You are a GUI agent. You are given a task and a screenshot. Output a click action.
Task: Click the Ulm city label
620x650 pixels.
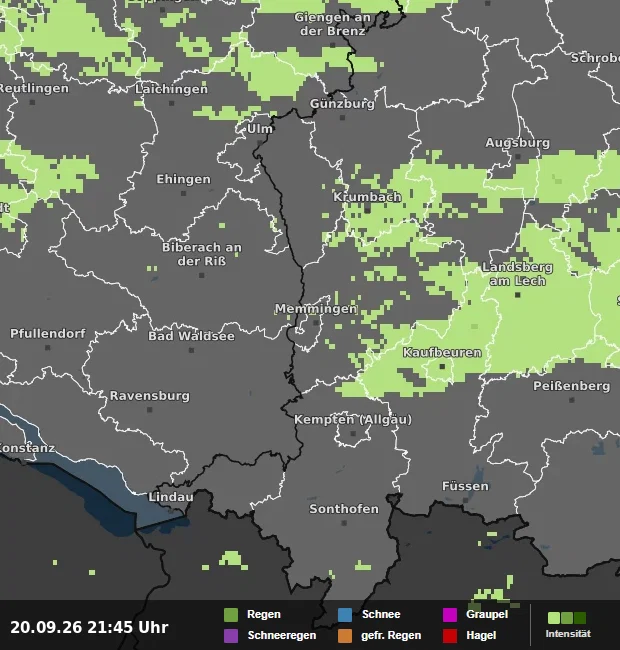point(260,129)
